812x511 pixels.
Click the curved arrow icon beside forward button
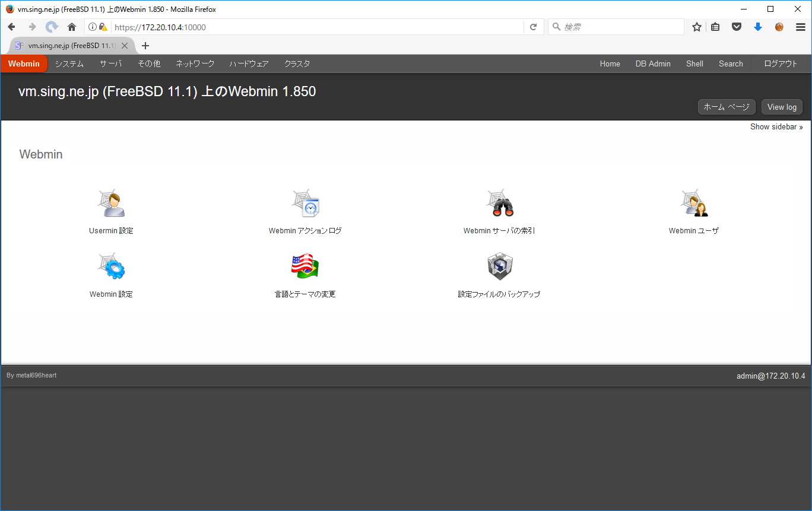tap(52, 27)
